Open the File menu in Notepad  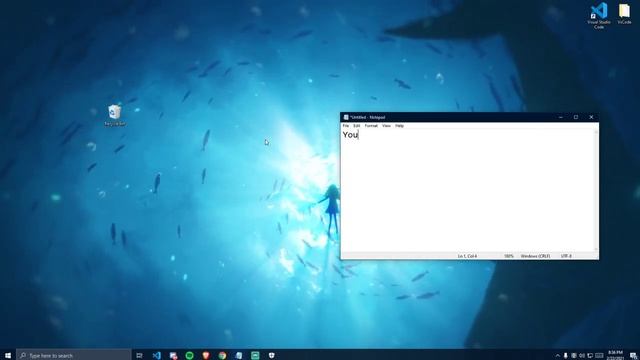(346, 126)
